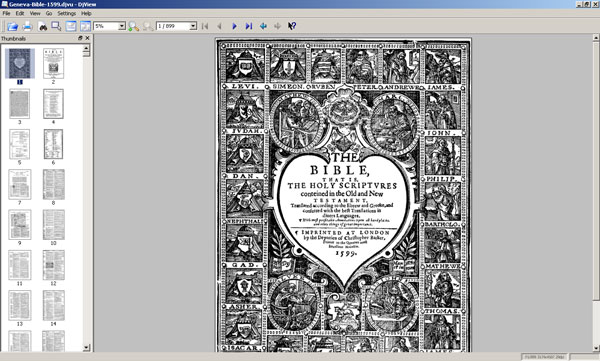Click the Zoom in magnifier icon
Screen dimensions: 600x361
click(x=134, y=26)
